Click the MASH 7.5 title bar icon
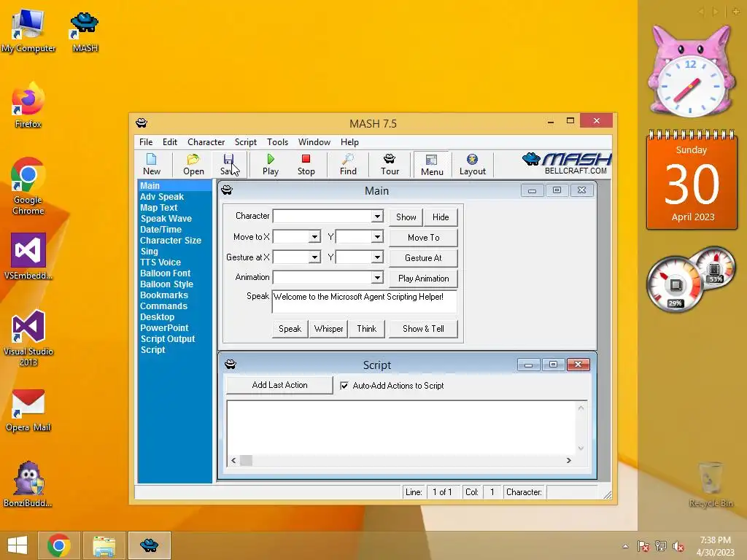 (142, 123)
